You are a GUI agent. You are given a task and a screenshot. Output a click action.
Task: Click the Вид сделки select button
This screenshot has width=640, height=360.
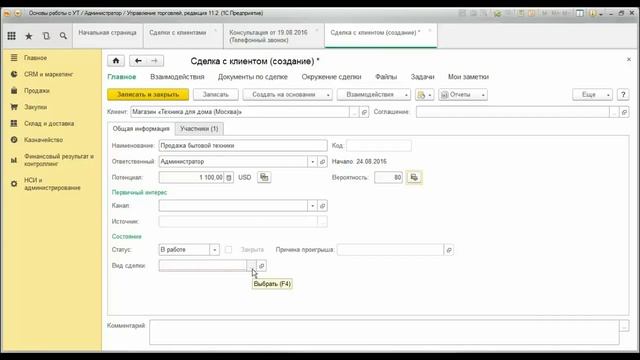tap(251, 266)
